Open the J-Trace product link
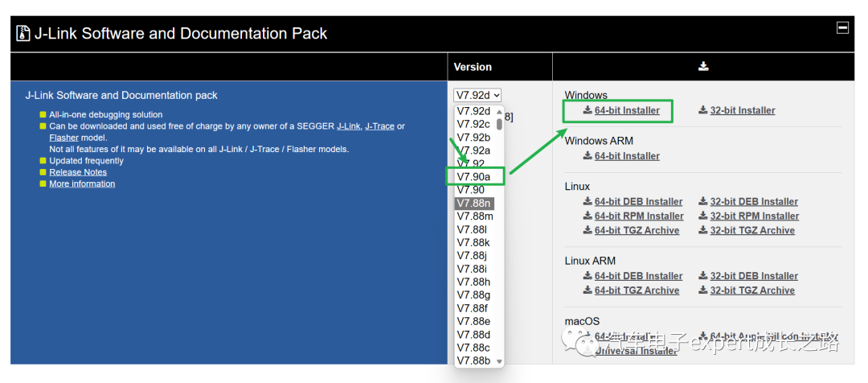Image resolution: width=868 pixels, height=383 pixels. [379, 126]
